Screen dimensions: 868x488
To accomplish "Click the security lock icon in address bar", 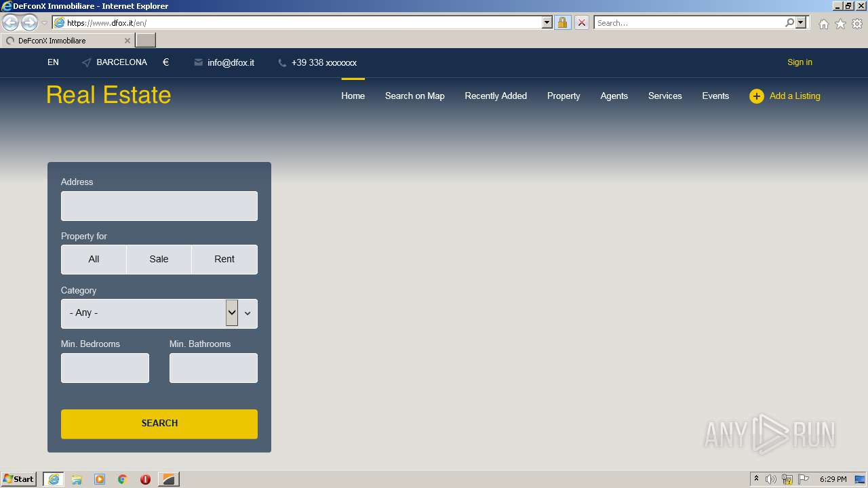I will click(562, 22).
